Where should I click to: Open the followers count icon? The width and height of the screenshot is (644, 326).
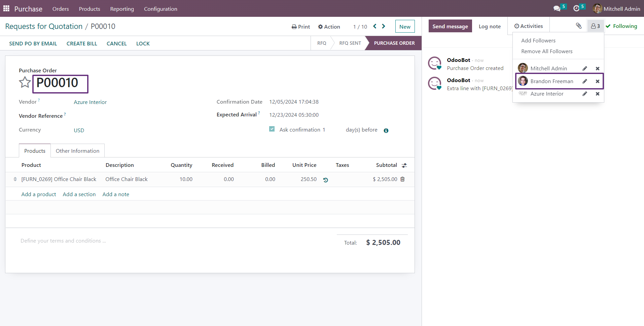[x=595, y=26]
